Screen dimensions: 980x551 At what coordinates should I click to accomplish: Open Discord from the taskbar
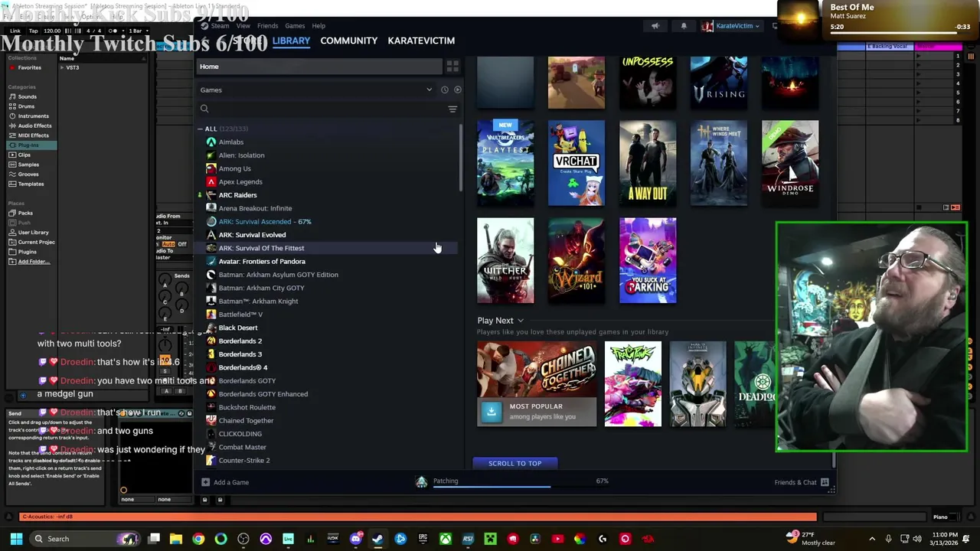355,539
